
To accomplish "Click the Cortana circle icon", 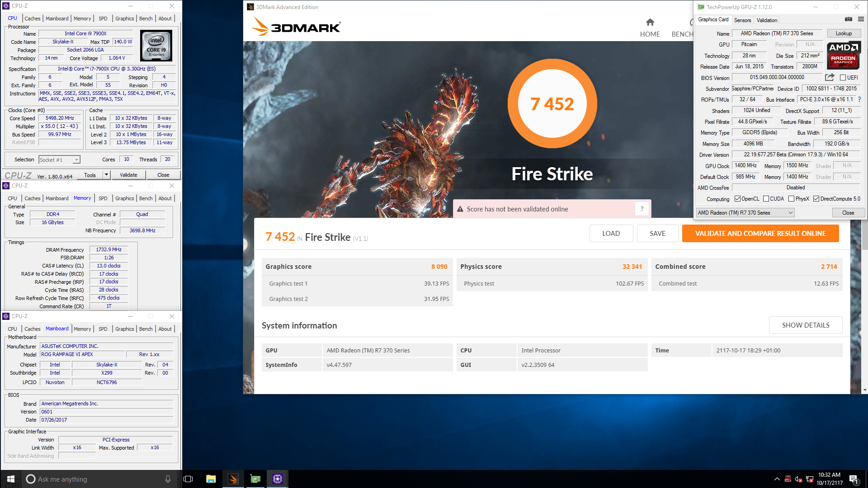I will pos(31,479).
